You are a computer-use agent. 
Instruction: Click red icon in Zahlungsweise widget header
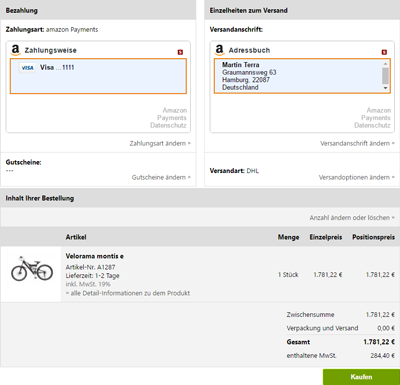[180, 52]
